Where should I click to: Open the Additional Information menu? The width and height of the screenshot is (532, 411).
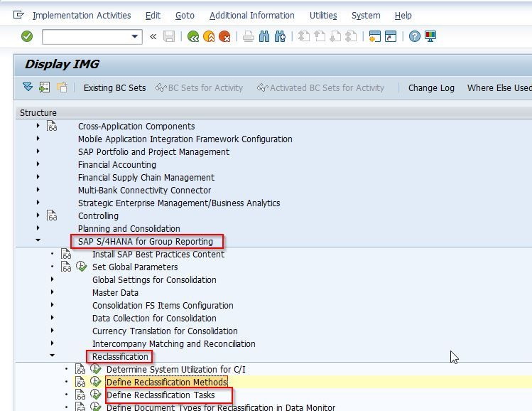[x=251, y=16]
